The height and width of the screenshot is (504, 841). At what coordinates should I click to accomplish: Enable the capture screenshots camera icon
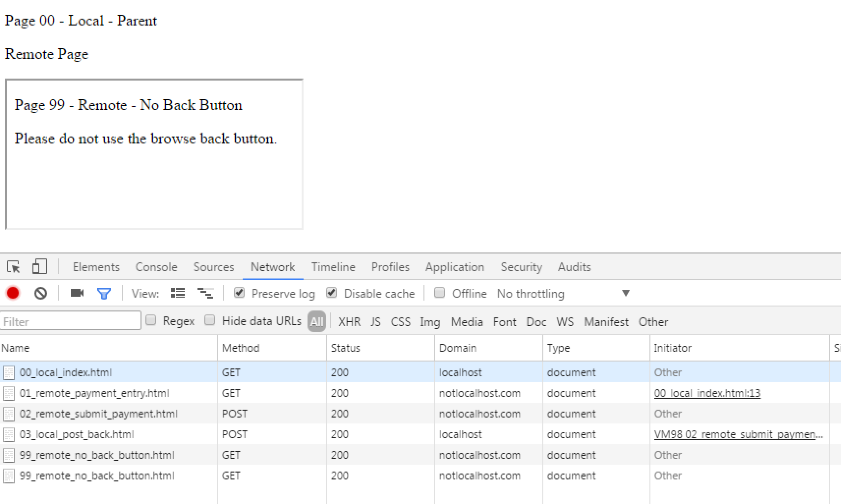pos(77,293)
